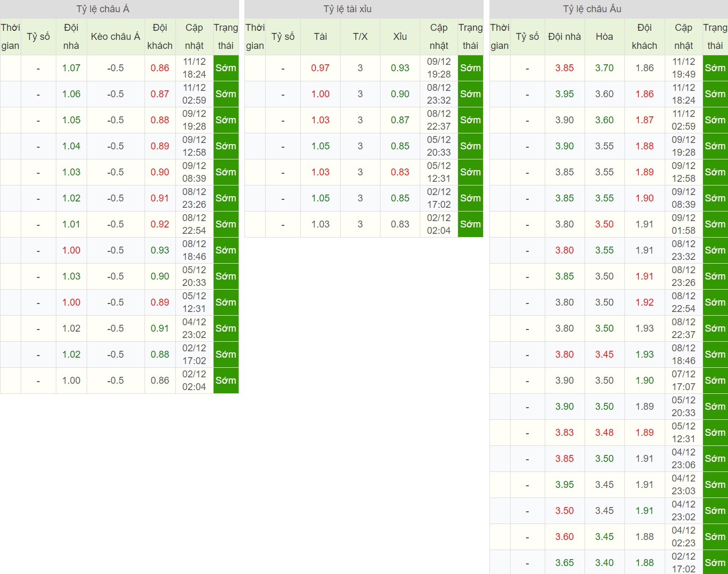Select the 'Tài' column header

(x=320, y=37)
